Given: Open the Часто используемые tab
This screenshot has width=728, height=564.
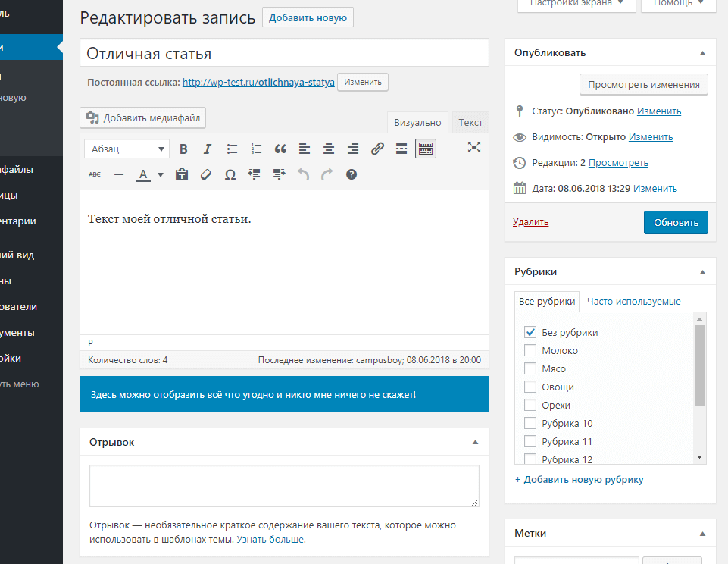Looking at the screenshot, I should click(634, 302).
